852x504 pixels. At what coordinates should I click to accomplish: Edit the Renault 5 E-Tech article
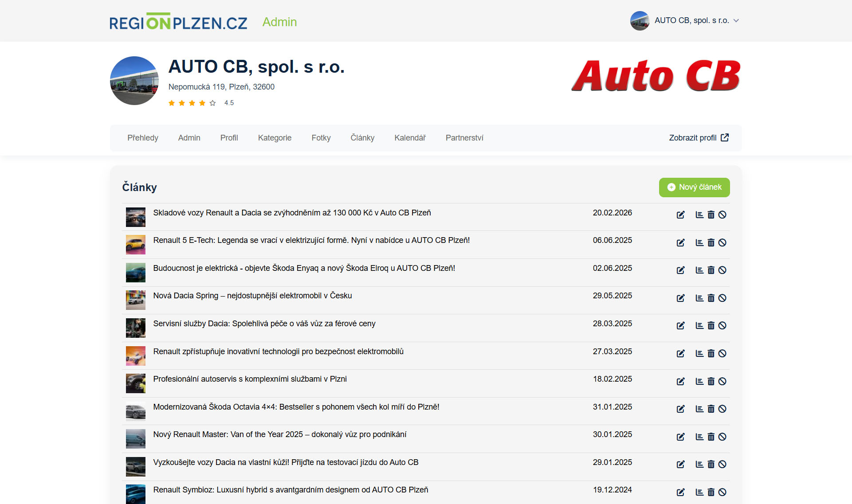click(x=680, y=243)
